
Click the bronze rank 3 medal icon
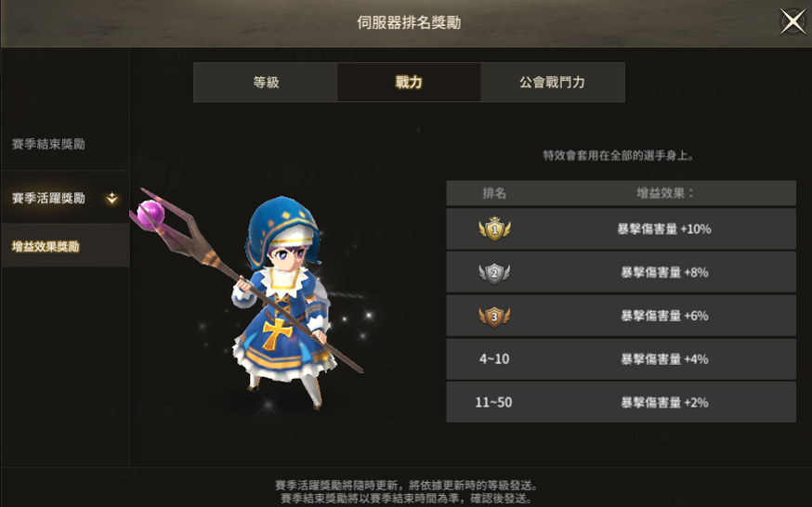[x=494, y=316]
